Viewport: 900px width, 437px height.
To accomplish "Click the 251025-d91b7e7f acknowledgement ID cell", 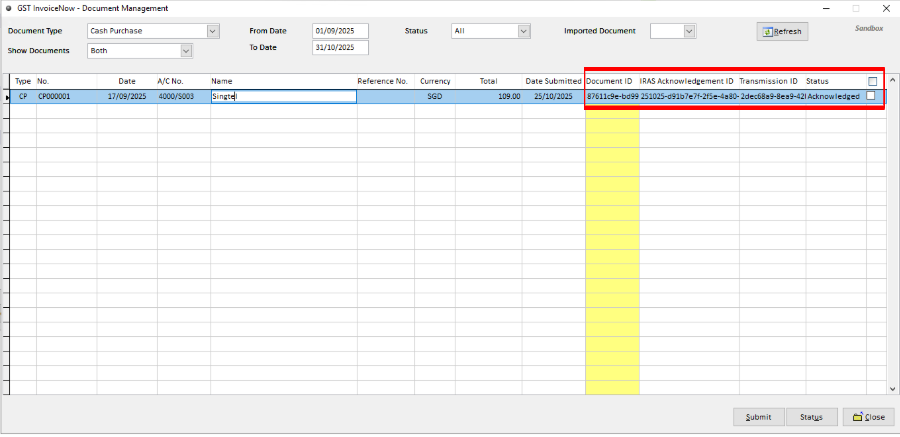I will (689, 96).
